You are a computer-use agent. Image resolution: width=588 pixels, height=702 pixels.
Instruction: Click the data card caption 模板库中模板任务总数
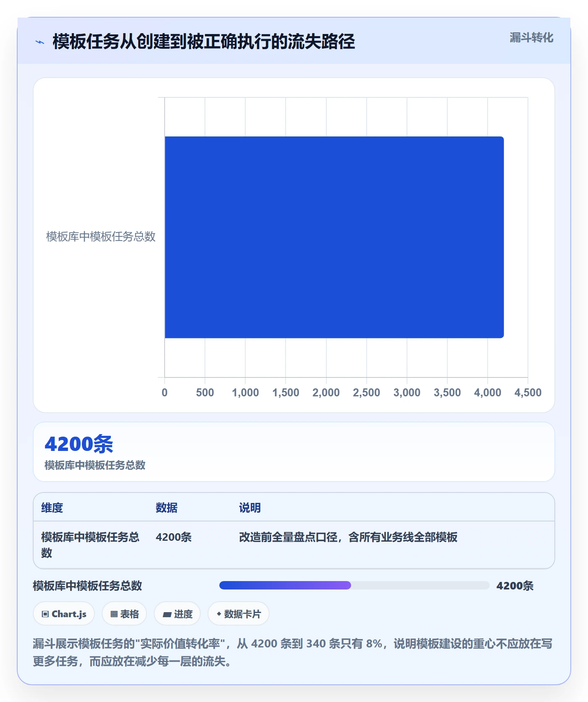point(95,465)
